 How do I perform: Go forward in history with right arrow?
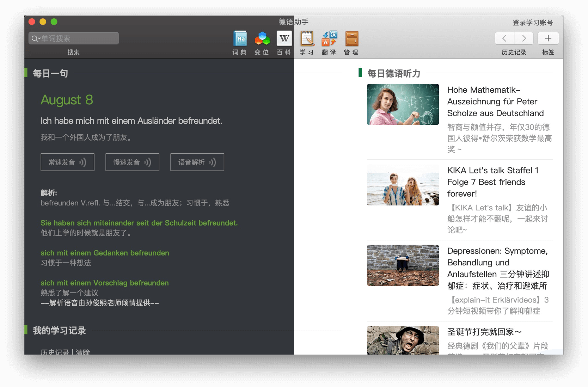524,38
